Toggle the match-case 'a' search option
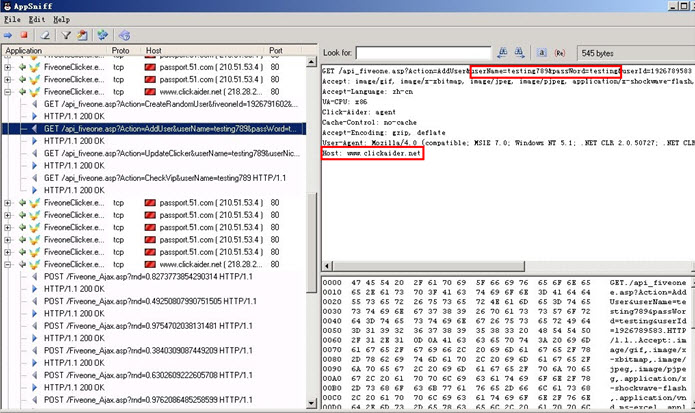Image resolution: width=695 pixels, height=413 pixels. coord(542,51)
